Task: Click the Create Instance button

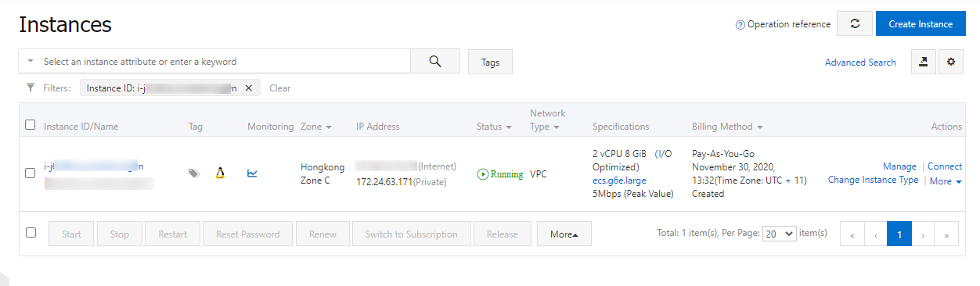Action: click(x=921, y=23)
